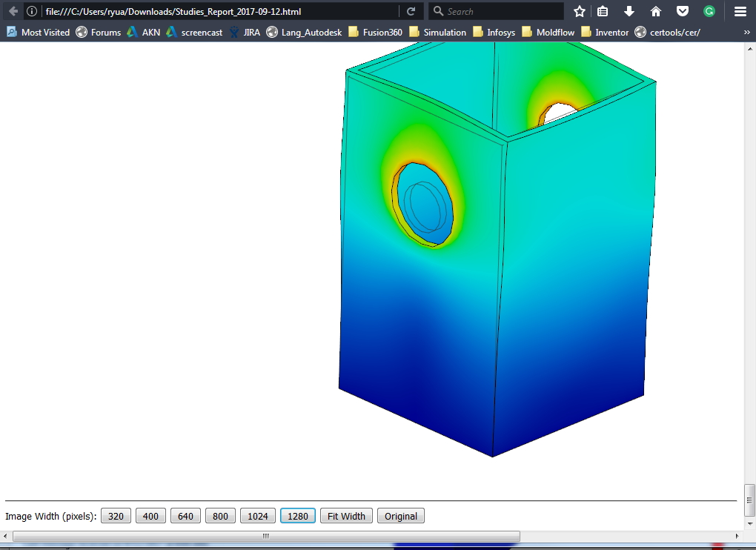Show more bookmarks chevron

point(746,33)
